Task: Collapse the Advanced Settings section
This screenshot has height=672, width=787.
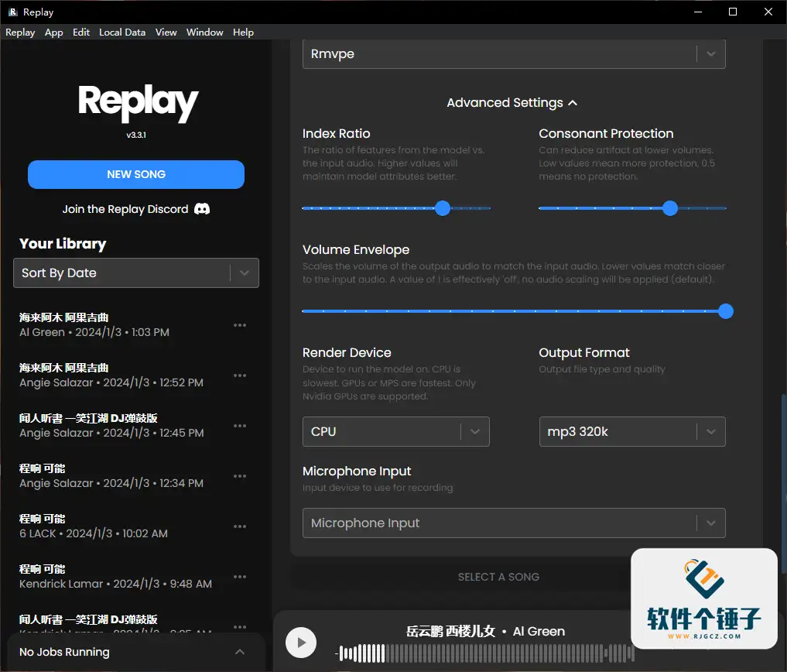Action: (512, 102)
